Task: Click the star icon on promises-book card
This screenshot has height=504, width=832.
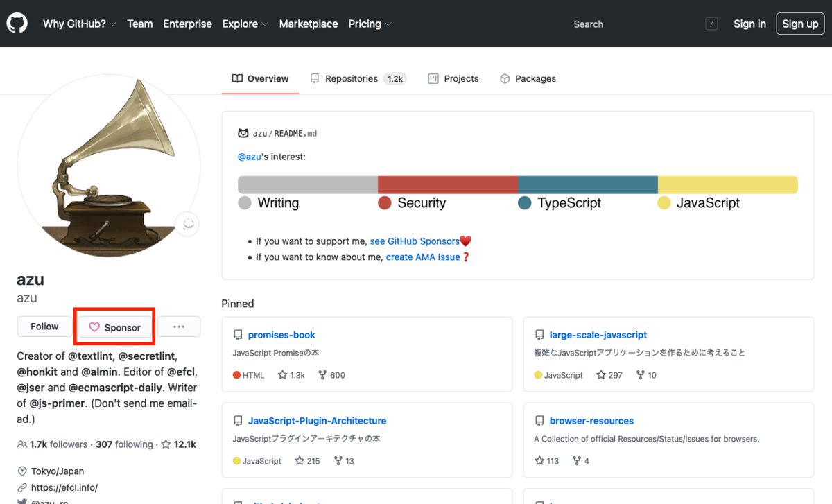Action: 284,374
